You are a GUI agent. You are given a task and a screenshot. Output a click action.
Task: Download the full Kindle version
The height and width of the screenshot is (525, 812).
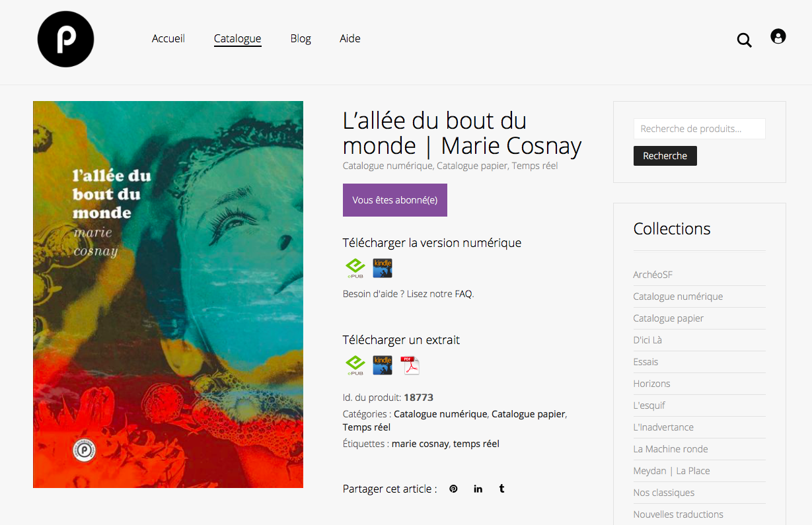[x=383, y=268]
